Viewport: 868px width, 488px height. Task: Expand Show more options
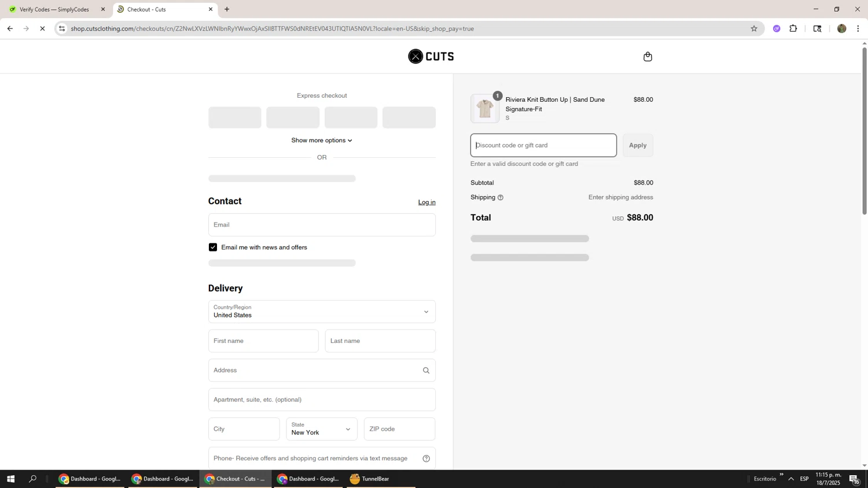(x=322, y=141)
